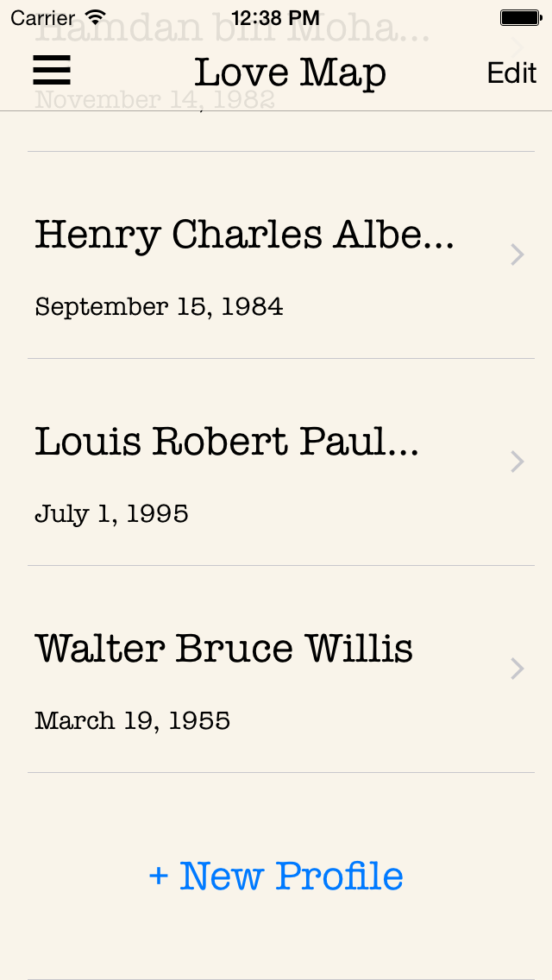This screenshot has height=980, width=552.
Task: Tap the plus symbol beside New Profile
Action: (158, 876)
